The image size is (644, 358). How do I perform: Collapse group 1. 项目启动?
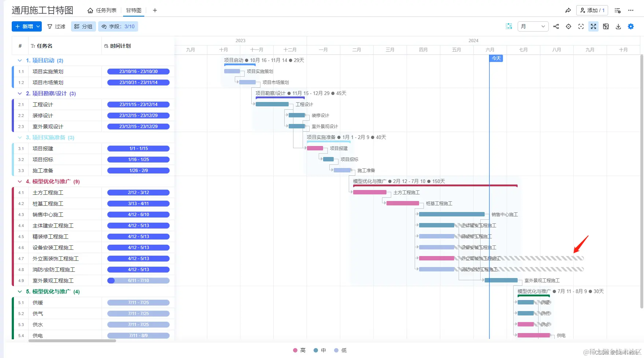pos(20,61)
